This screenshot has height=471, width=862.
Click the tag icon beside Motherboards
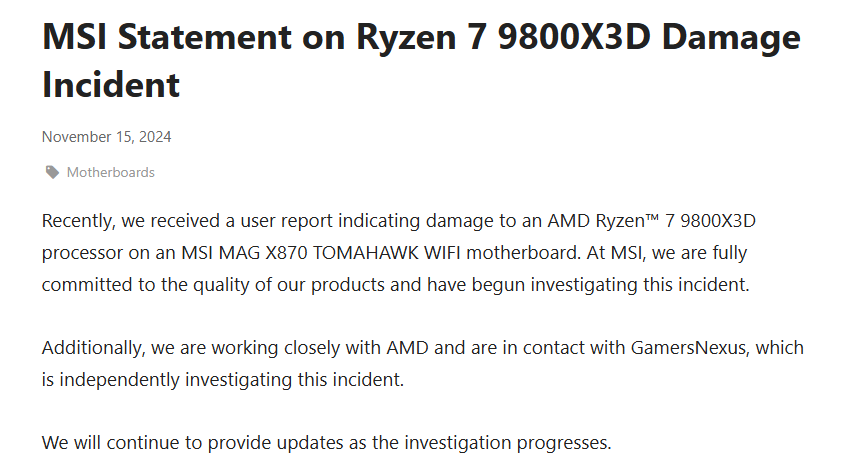click(x=52, y=173)
